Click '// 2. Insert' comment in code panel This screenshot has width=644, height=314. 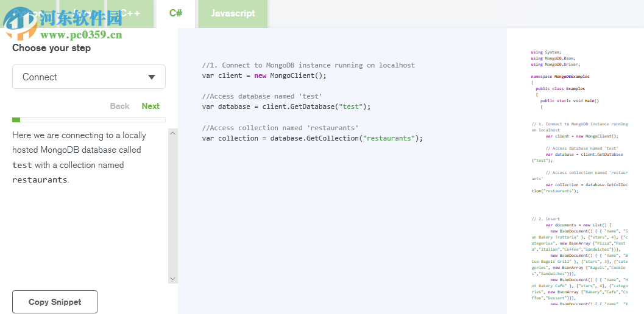click(x=546, y=219)
